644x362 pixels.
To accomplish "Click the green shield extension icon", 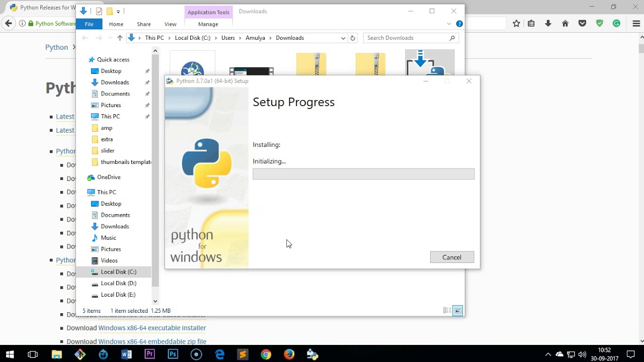I will coord(600,23).
